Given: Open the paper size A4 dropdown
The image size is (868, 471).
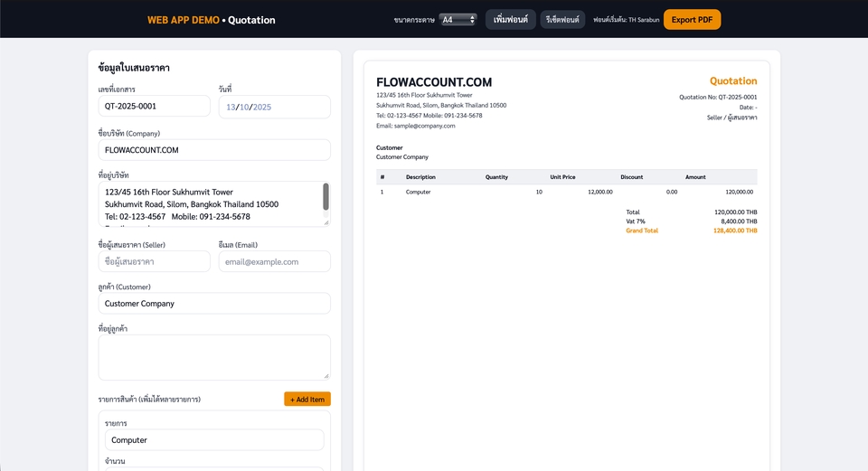Looking at the screenshot, I should point(458,20).
